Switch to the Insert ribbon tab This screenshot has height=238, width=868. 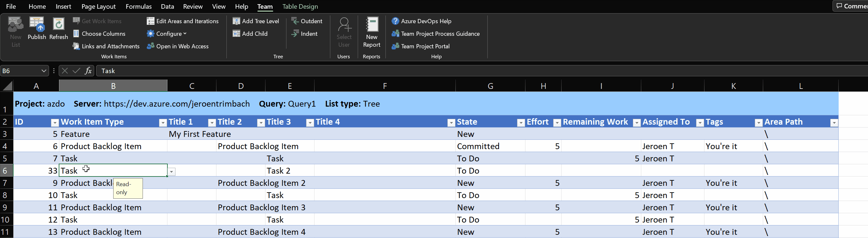(x=63, y=6)
